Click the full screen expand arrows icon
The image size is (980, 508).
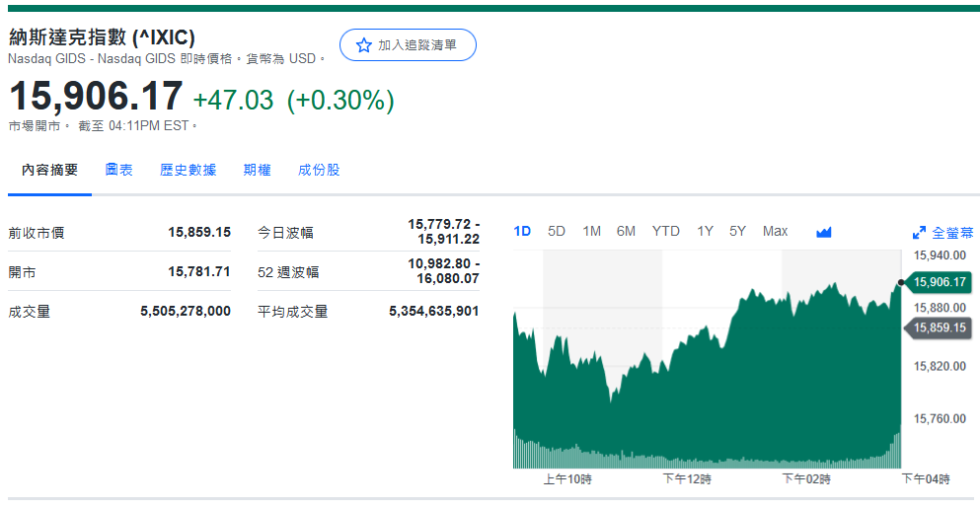(x=919, y=233)
